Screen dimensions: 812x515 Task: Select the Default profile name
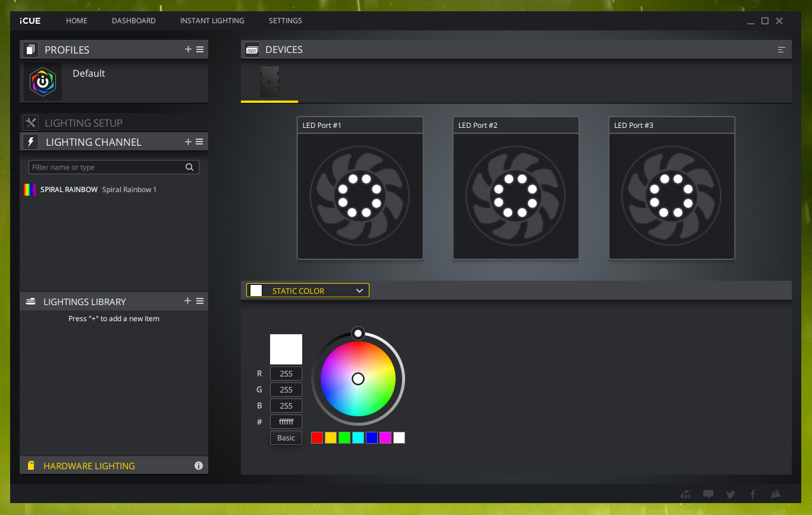coord(89,73)
